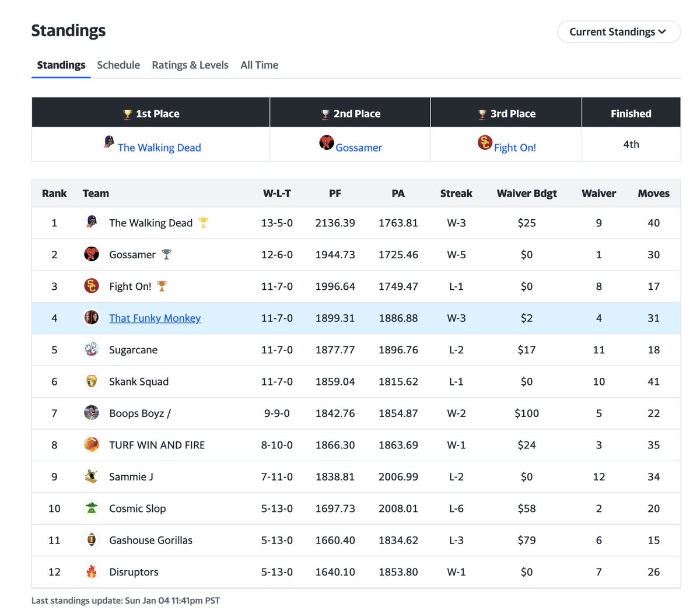The image size is (700, 614).
Task: Click the Sammie J team name
Action: (x=131, y=477)
